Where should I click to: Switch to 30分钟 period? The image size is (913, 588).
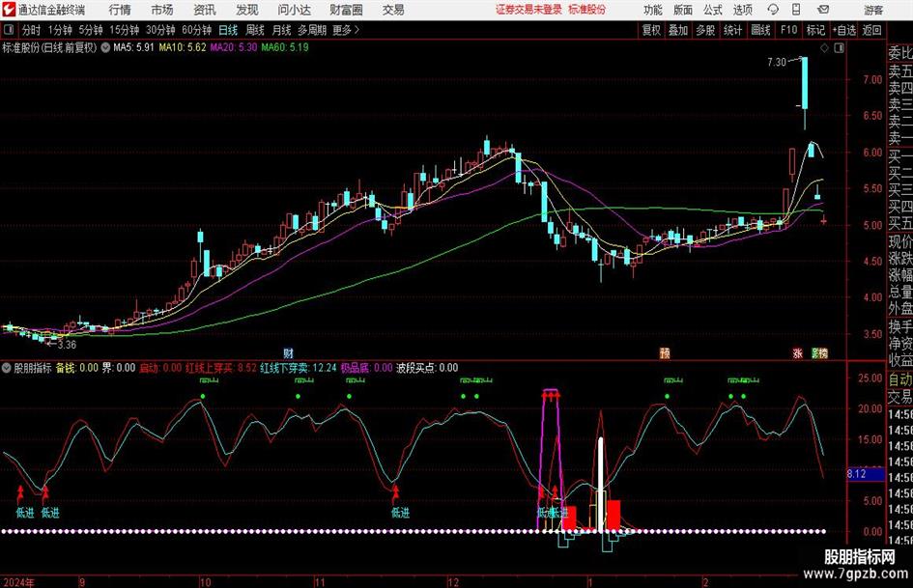pyautogui.click(x=160, y=30)
